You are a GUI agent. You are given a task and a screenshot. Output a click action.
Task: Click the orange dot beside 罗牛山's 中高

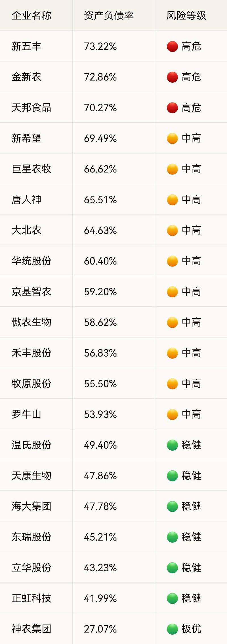[172, 414]
